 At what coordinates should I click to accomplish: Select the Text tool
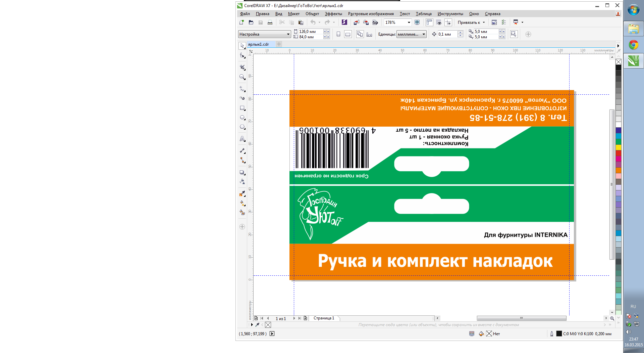pyautogui.click(x=242, y=139)
